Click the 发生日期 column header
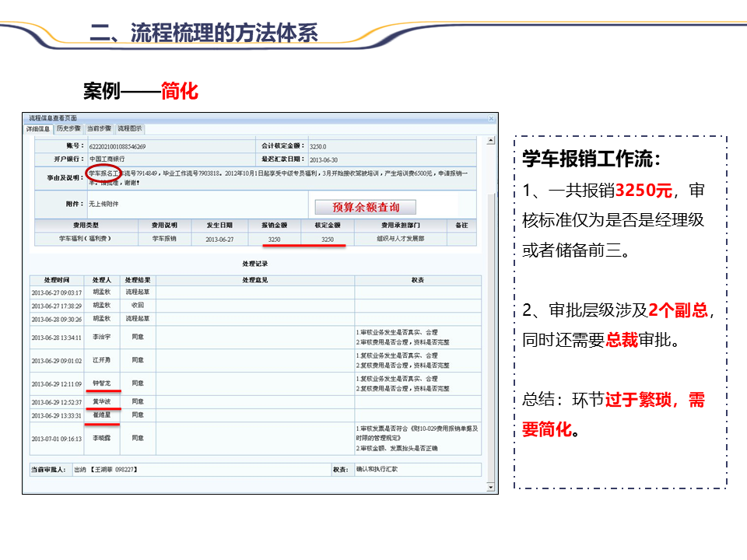 click(x=219, y=226)
